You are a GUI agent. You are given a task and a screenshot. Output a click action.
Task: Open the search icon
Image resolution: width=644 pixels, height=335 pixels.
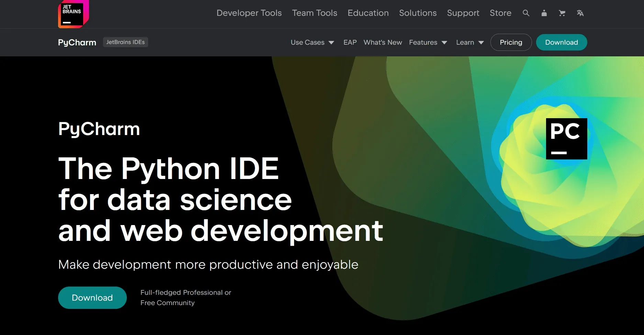point(526,13)
